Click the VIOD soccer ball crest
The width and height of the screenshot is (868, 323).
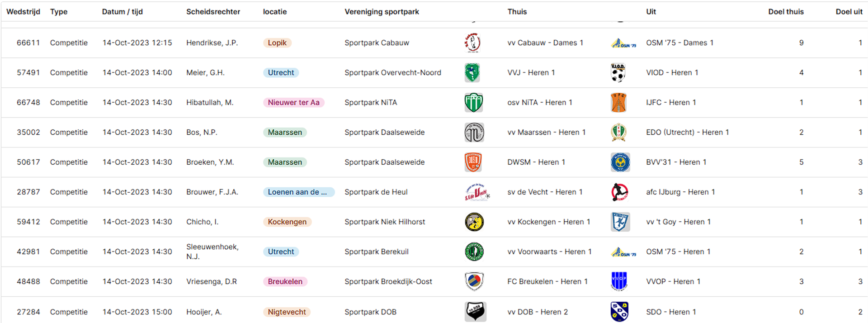point(618,73)
